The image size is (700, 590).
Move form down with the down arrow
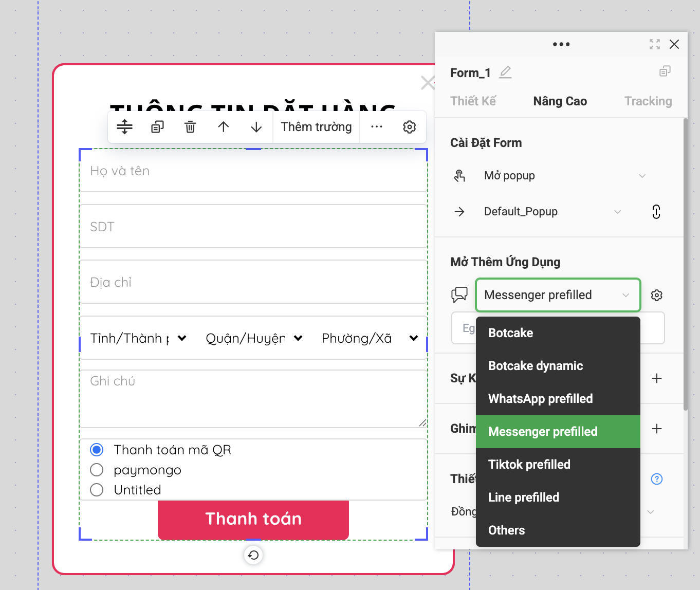(x=256, y=126)
